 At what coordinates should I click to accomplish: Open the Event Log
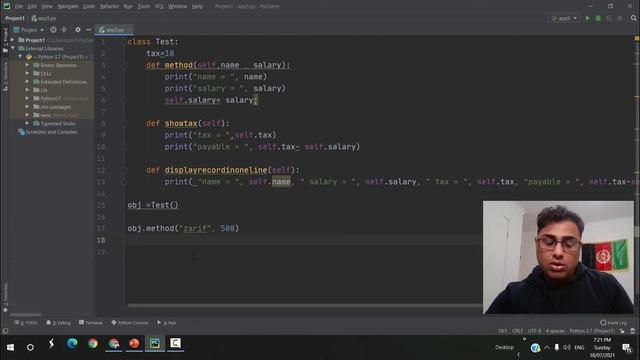[x=613, y=322]
